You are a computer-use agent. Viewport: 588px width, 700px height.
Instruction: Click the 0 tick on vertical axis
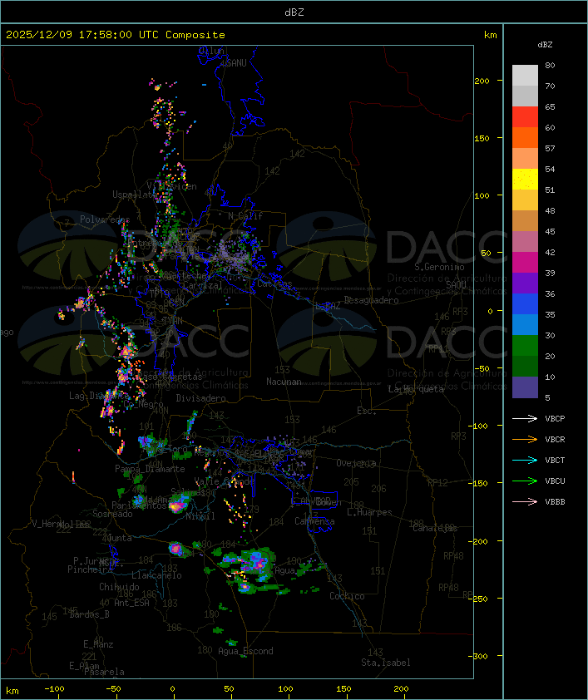[490, 311]
